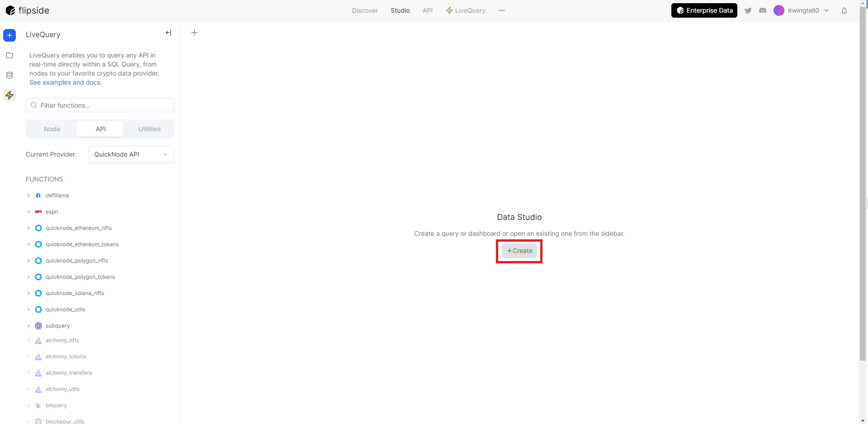Select alchemy_transfers in functions list

69,373
